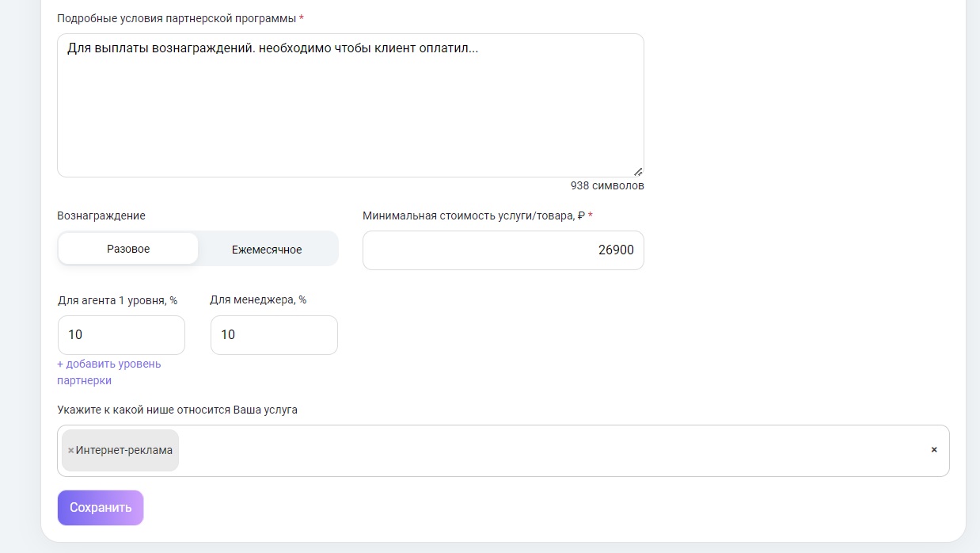Click the minimum cost field showing 26900

(503, 250)
